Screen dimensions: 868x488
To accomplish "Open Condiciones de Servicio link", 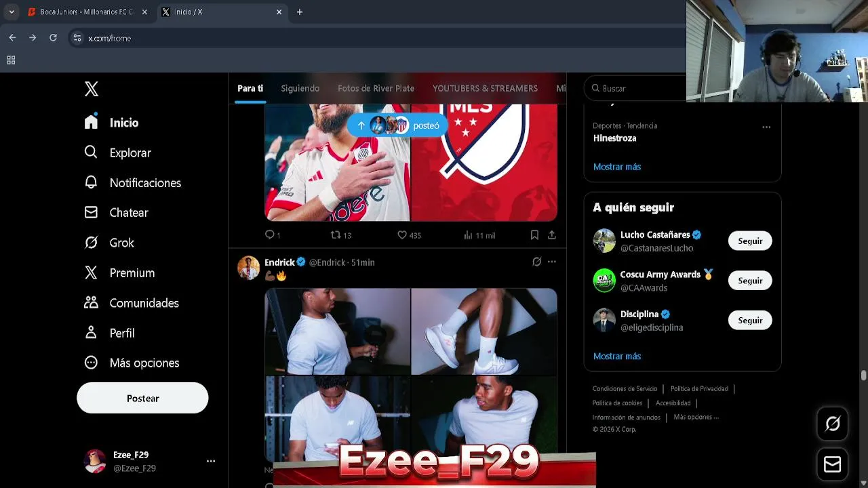I will click(x=625, y=388).
